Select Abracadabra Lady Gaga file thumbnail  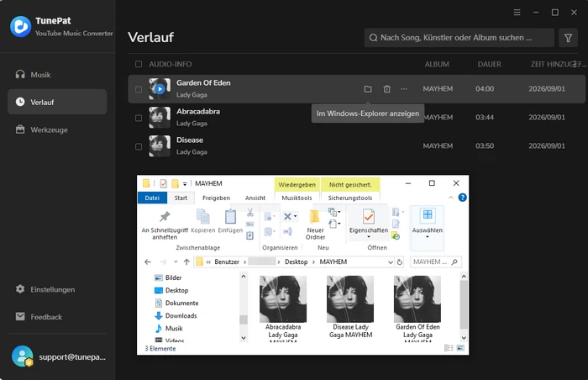[283, 299]
